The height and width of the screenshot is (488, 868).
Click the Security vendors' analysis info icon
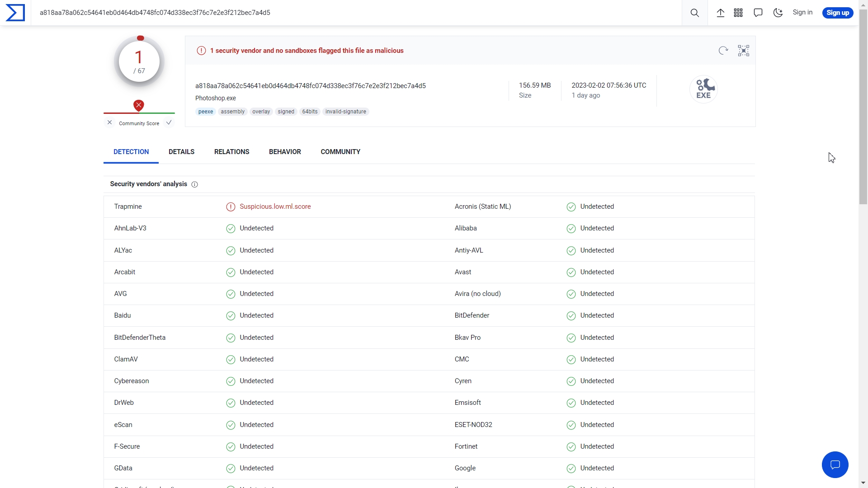pyautogui.click(x=195, y=184)
